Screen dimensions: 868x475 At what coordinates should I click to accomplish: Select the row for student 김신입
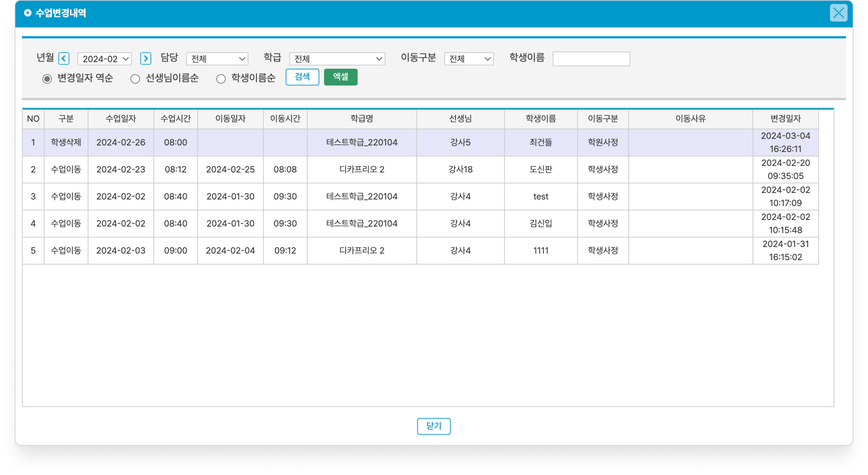click(540, 223)
